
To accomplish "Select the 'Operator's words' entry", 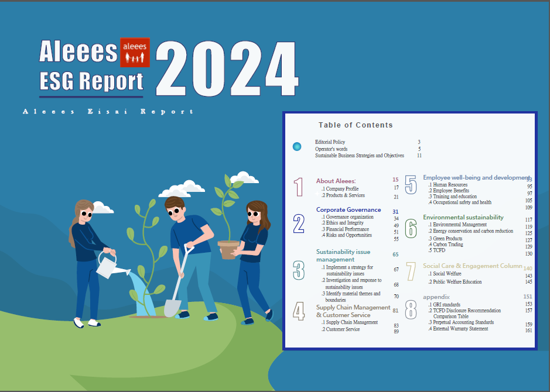I will coord(331,149).
